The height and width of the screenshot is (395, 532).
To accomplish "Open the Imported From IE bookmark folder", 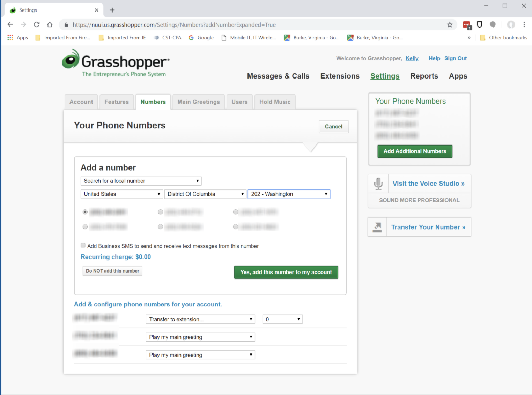I will tap(122, 38).
